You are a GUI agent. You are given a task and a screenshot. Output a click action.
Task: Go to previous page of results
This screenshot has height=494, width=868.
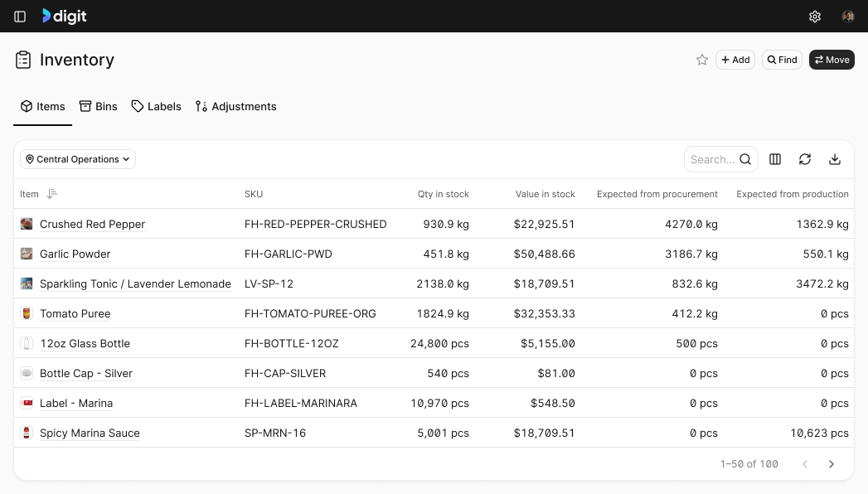tap(806, 464)
